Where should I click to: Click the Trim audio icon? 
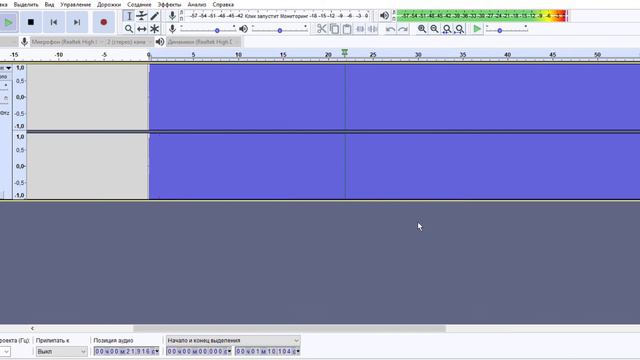tap(360, 29)
